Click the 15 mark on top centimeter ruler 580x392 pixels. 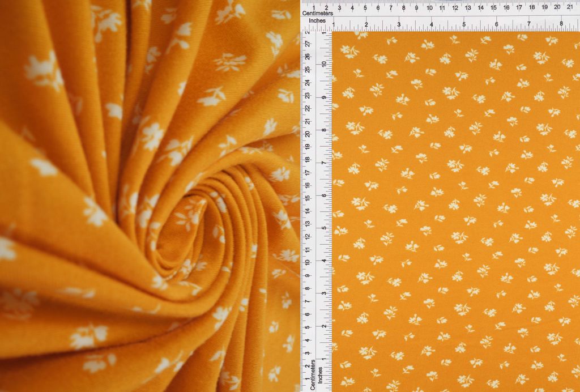click(493, 7)
